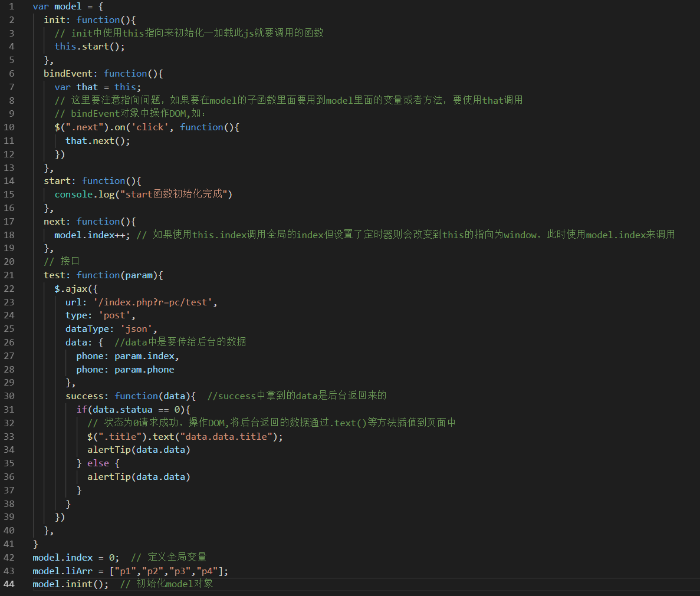Click 'model.index = 0;' statement
700x596 pixels.
76,558
